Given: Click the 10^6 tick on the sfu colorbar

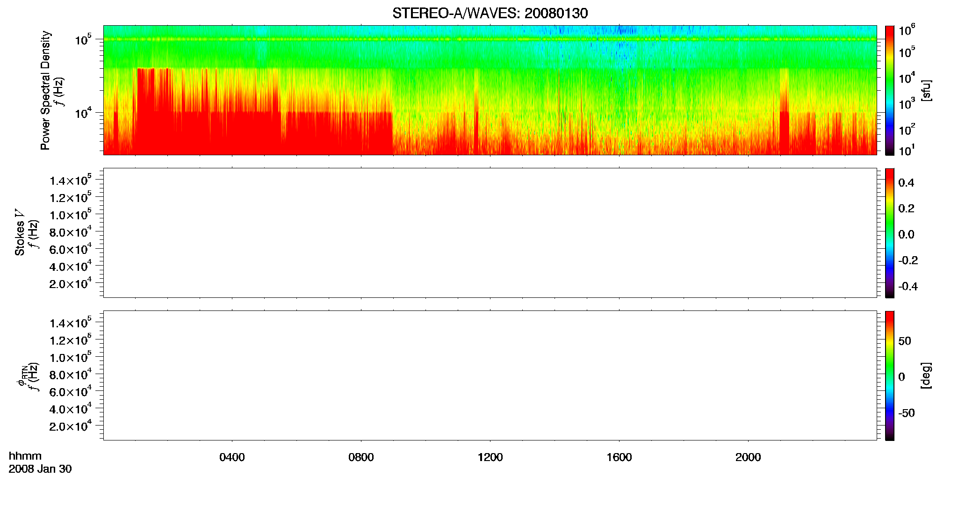Looking at the screenshot, I should point(907,30).
